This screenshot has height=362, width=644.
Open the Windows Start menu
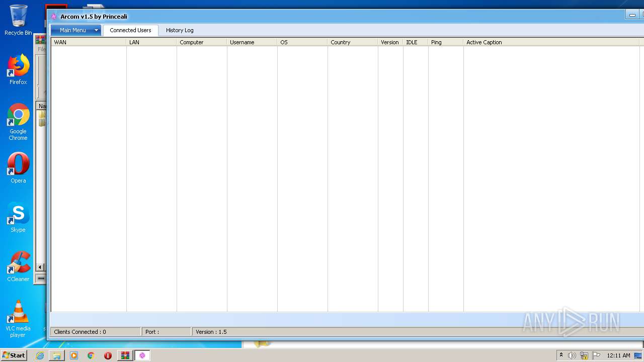pyautogui.click(x=14, y=355)
